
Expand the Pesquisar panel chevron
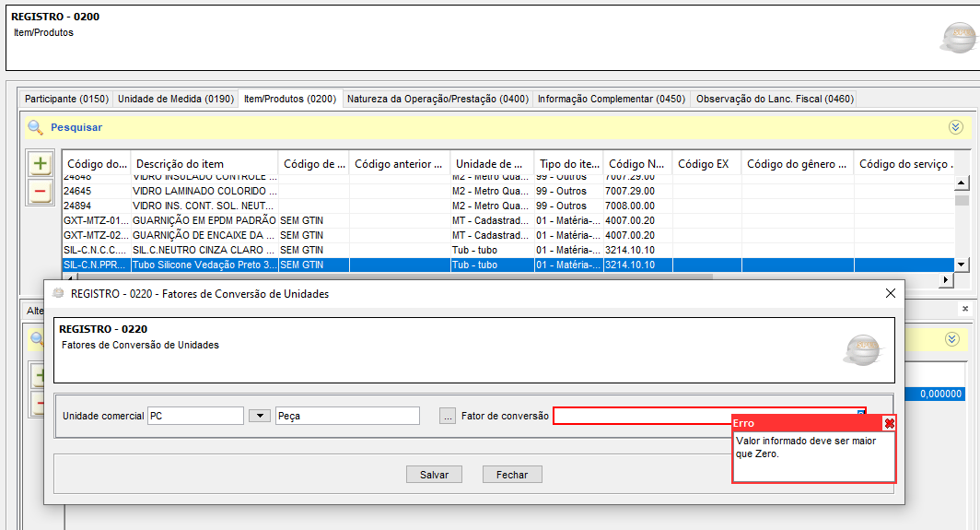tap(955, 127)
